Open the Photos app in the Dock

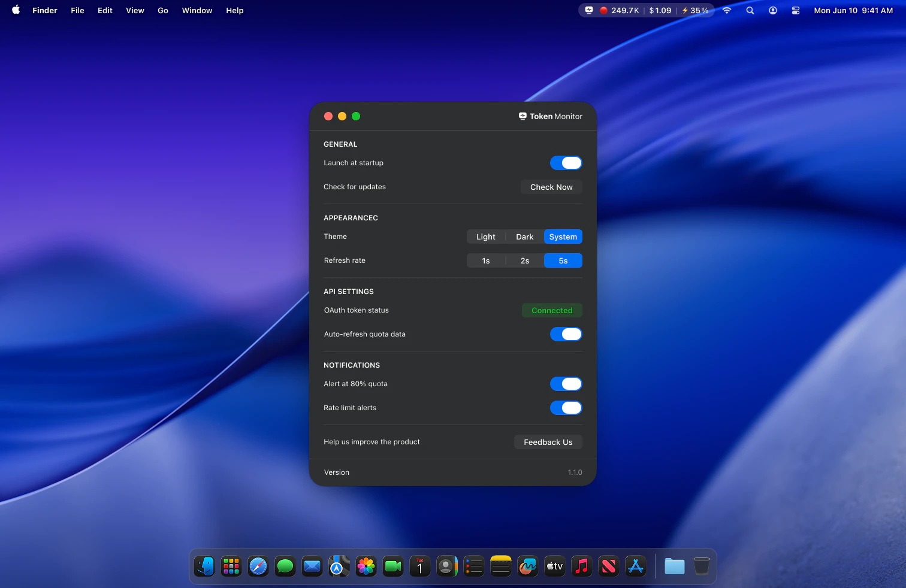tap(366, 566)
